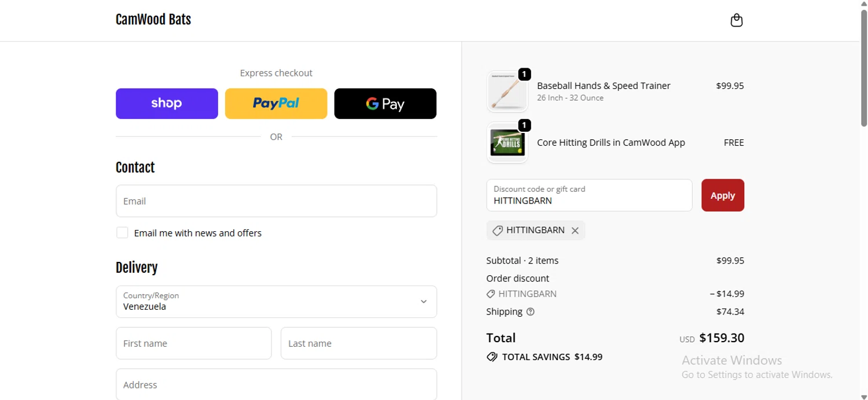This screenshot has height=400, width=868.
Task: Click the 'Delivery' section heading
Action: 137,268
